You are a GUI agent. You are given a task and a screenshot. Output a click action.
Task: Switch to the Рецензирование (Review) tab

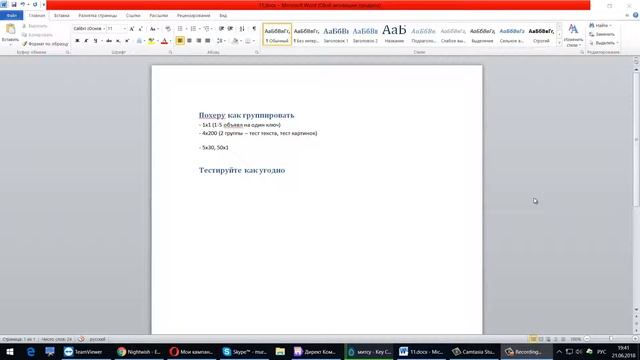tap(193, 16)
